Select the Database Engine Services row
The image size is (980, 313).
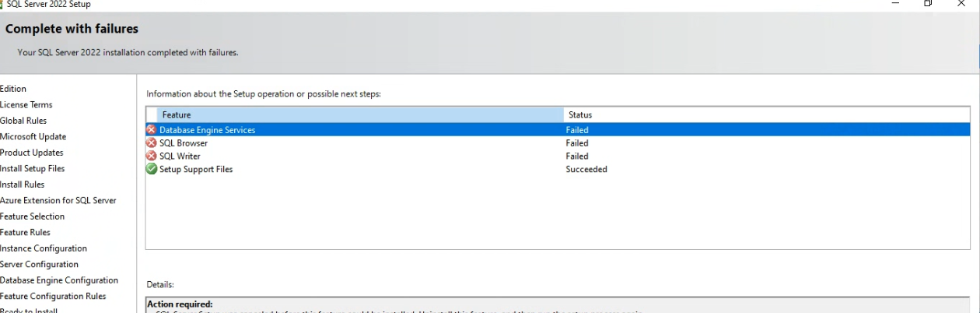pyautogui.click(x=558, y=130)
